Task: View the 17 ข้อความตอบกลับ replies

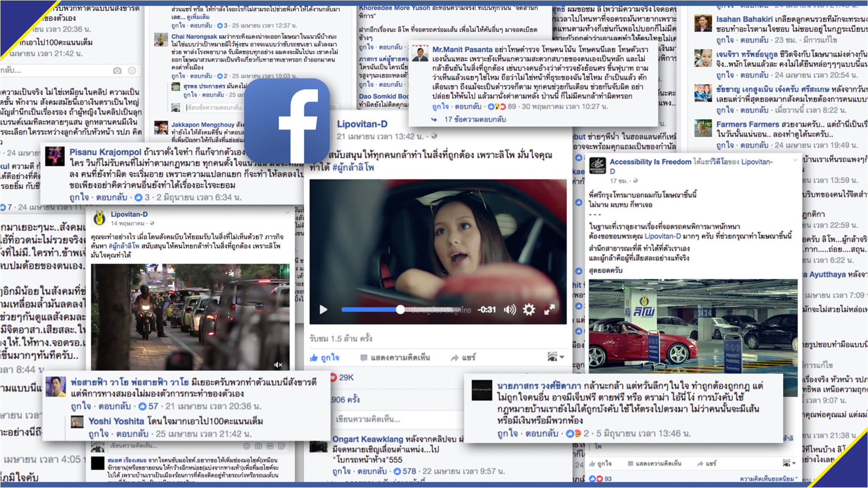Action: (x=475, y=119)
